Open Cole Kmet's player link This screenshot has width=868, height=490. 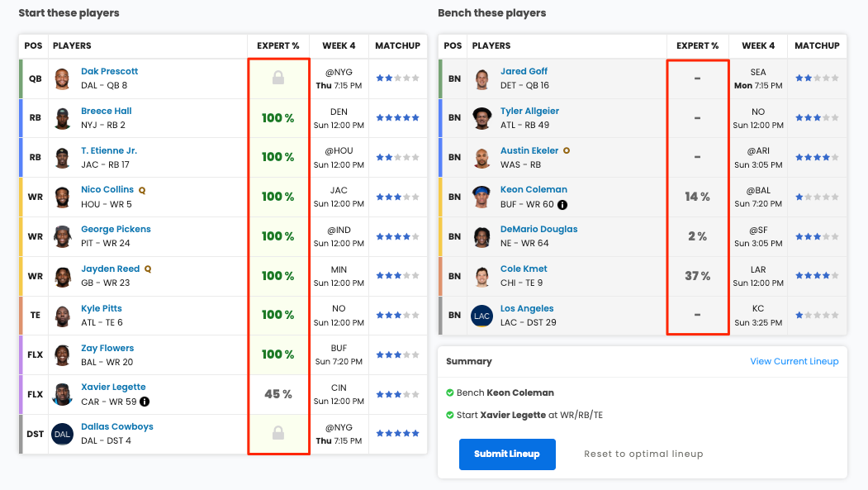(x=524, y=269)
